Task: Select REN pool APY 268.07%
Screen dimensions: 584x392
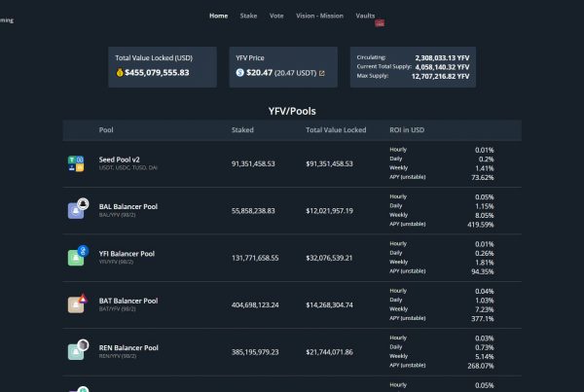Action: (481, 366)
